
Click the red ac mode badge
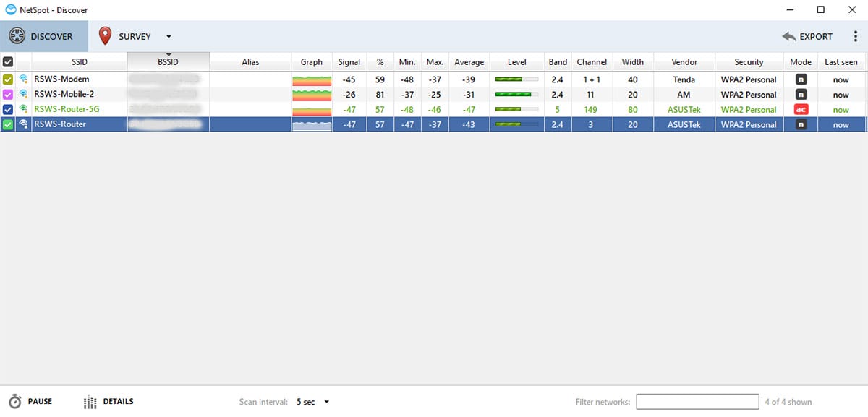click(801, 110)
